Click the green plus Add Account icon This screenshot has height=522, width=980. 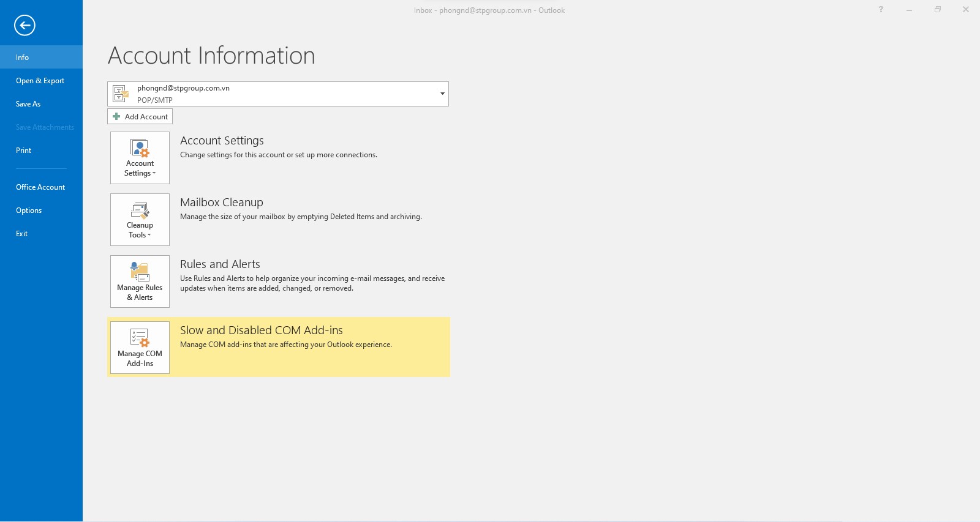tap(116, 116)
